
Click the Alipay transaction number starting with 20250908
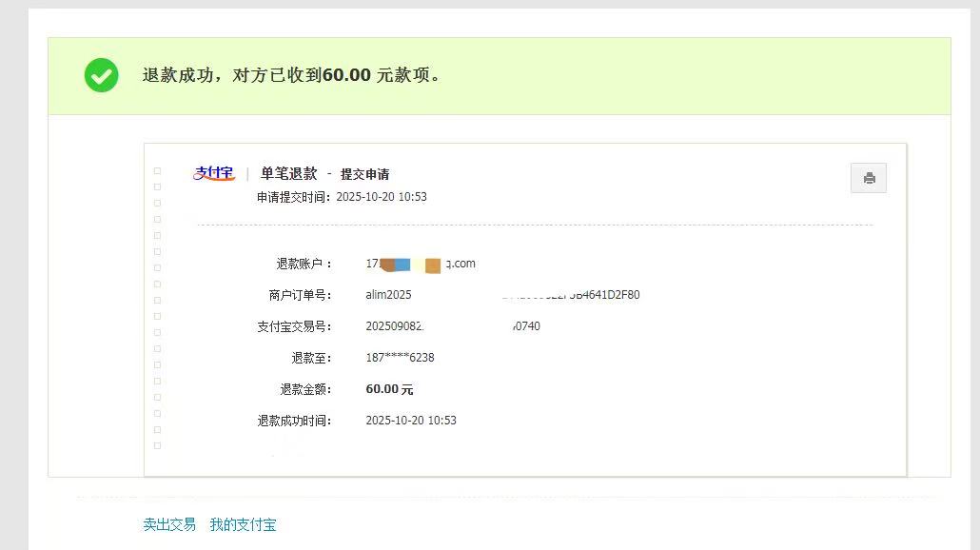(x=403, y=325)
